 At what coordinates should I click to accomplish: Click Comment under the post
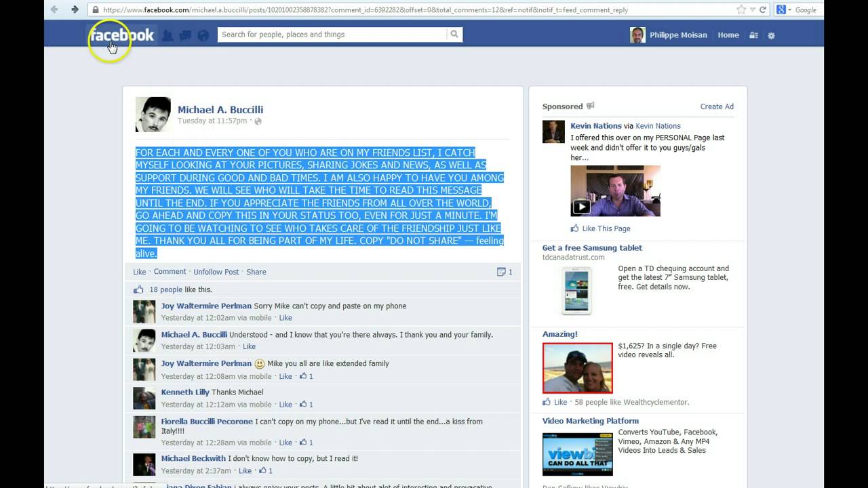click(170, 272)
